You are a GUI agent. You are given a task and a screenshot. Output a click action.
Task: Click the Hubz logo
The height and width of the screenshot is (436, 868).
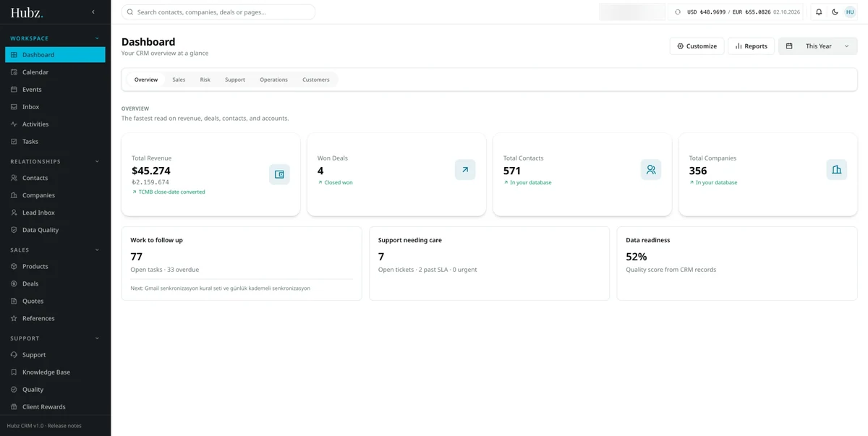[27, 12]
